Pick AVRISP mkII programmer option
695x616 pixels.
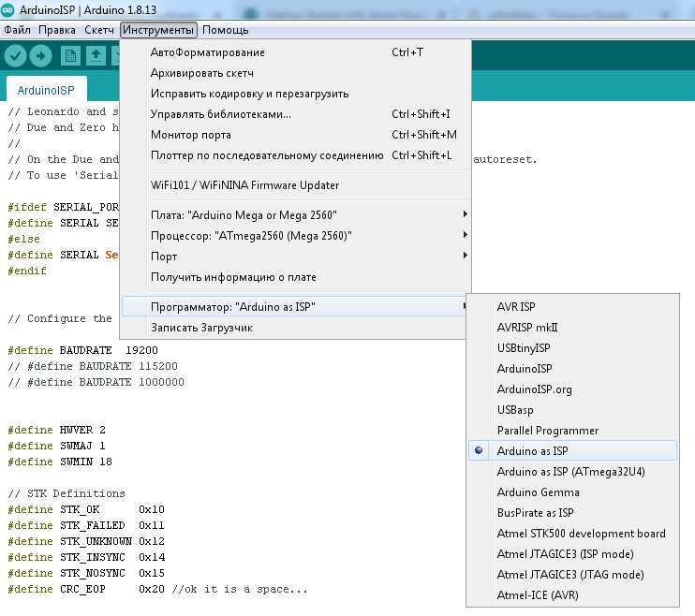click(527, 327)
